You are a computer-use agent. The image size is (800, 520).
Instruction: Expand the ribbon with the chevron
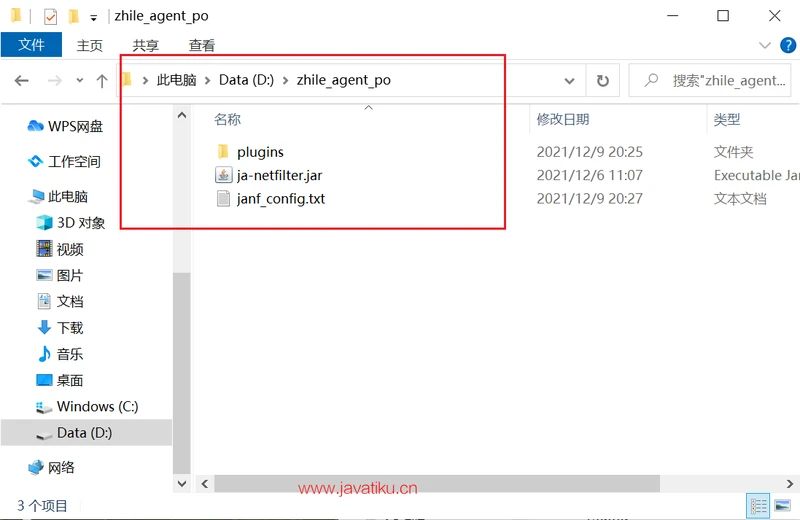[765, 46]
